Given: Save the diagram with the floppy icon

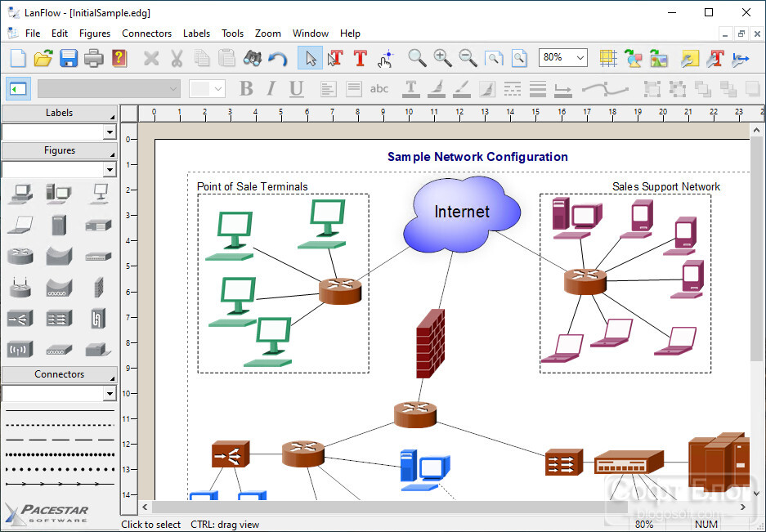Looking at the screenshot, I should tap(69, 58).
